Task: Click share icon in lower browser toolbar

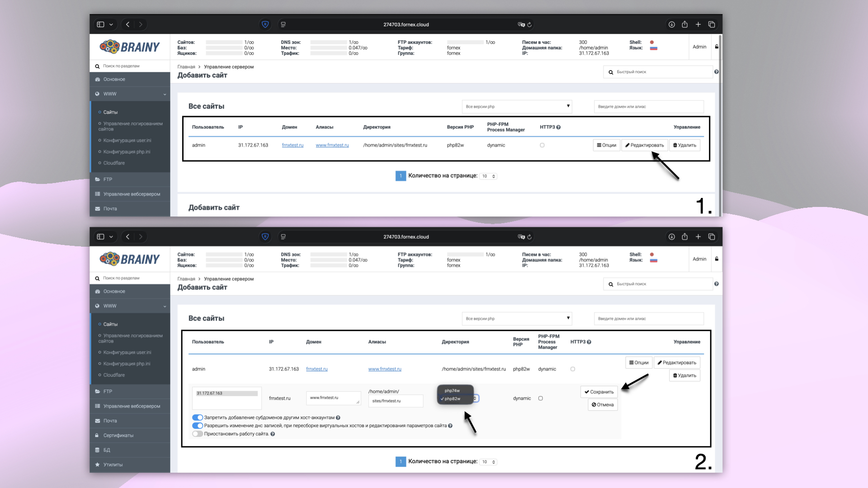Action: (684, 237)
